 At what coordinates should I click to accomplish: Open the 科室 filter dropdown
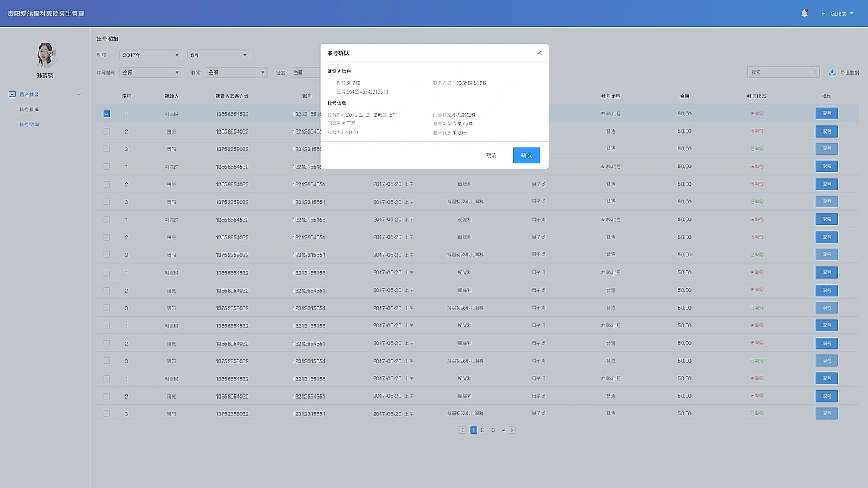[x=236, y=72]
